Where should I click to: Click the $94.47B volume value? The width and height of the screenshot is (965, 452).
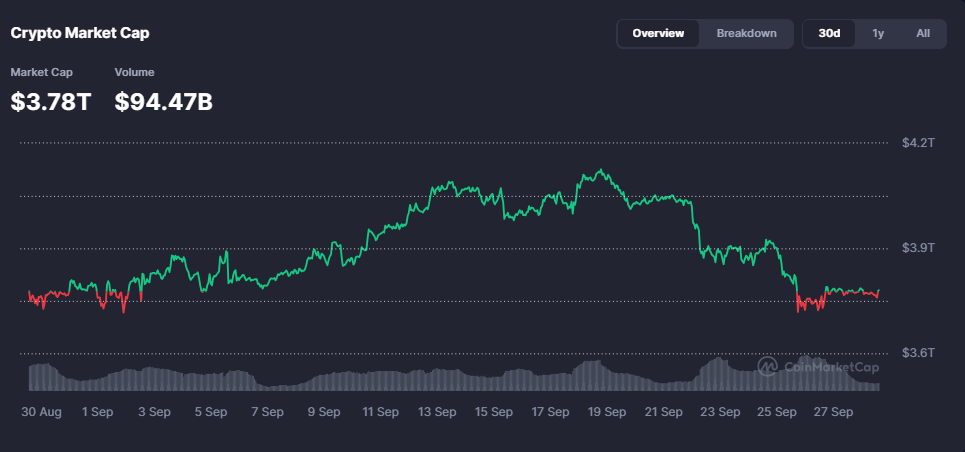coord(164,102)
